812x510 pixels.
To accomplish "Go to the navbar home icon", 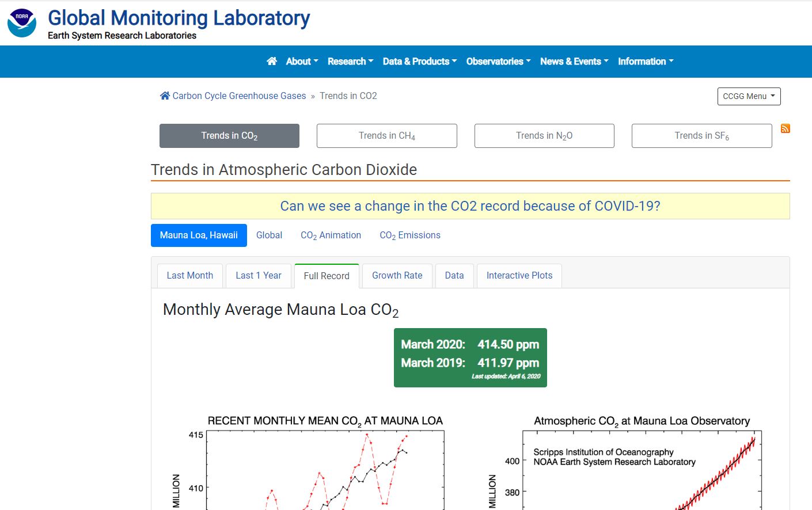I will coord(272,62).
